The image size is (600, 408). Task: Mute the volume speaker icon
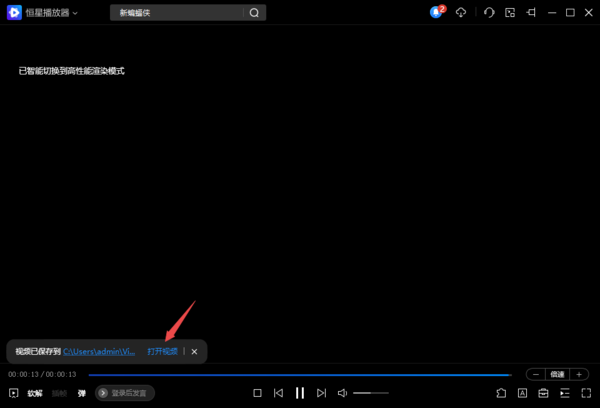(x=342, y=393)
